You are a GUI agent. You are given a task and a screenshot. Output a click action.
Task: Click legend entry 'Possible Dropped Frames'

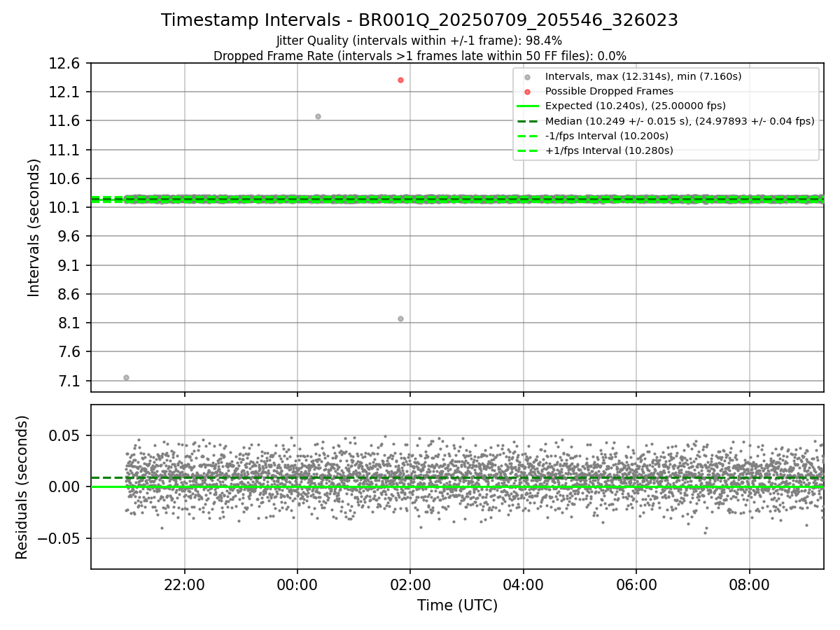[609, 91]
